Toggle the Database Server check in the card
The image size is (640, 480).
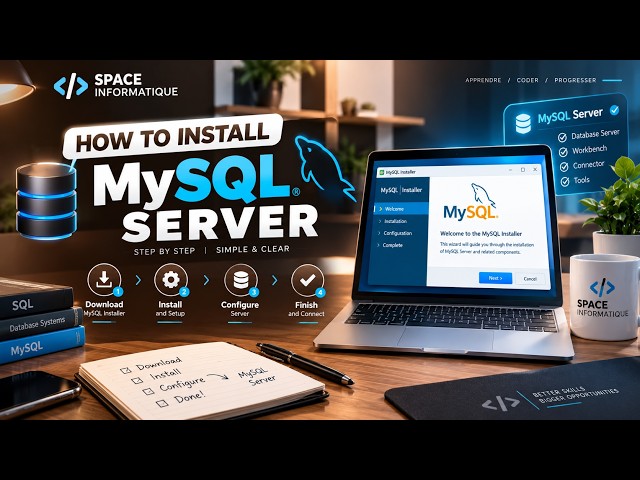click(562, 138)
